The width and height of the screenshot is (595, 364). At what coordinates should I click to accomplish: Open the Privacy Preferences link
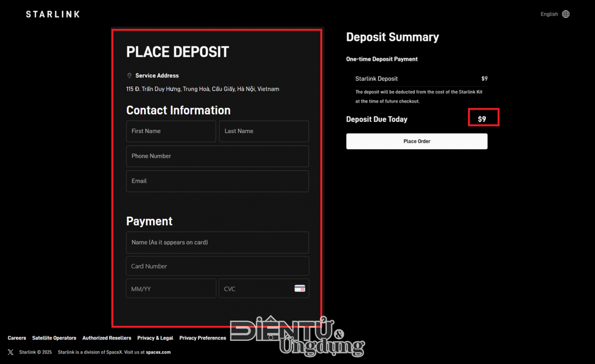pos(203,338)
